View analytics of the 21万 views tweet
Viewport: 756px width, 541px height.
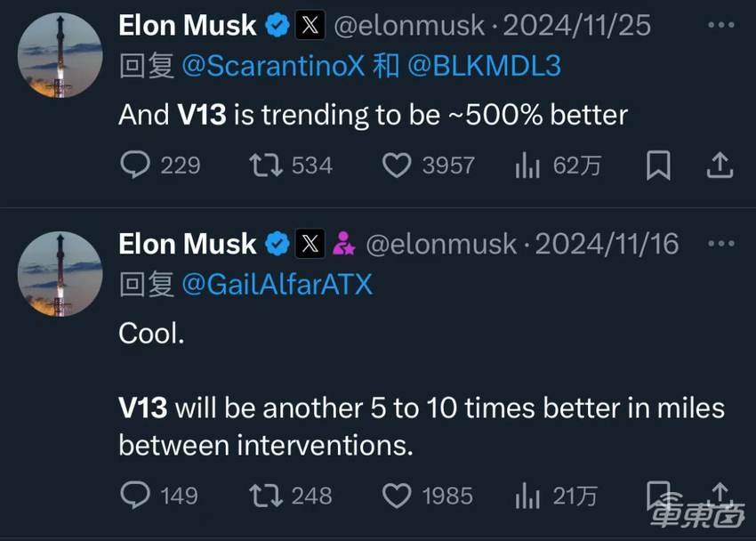coord(528,495)
